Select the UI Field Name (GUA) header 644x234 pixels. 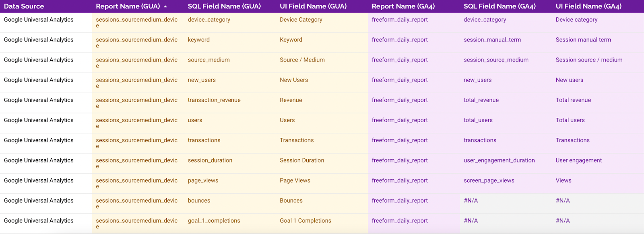click(x=313, y=6)
